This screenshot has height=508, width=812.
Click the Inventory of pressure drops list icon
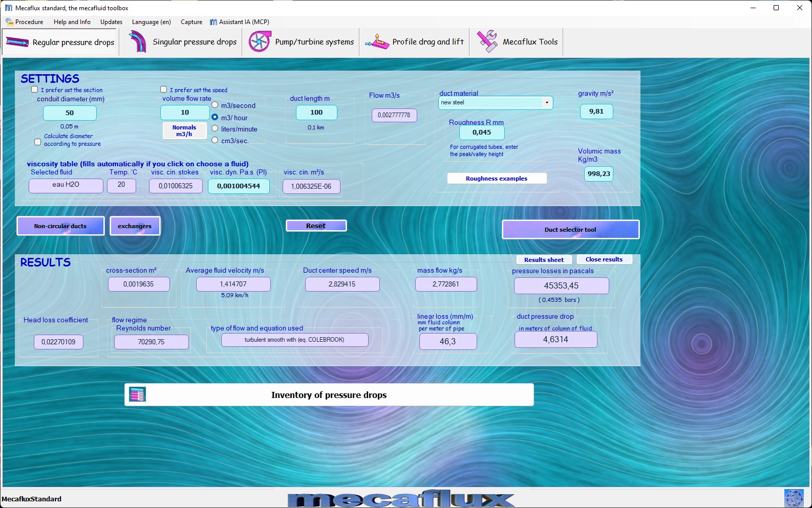pos(138,394)
